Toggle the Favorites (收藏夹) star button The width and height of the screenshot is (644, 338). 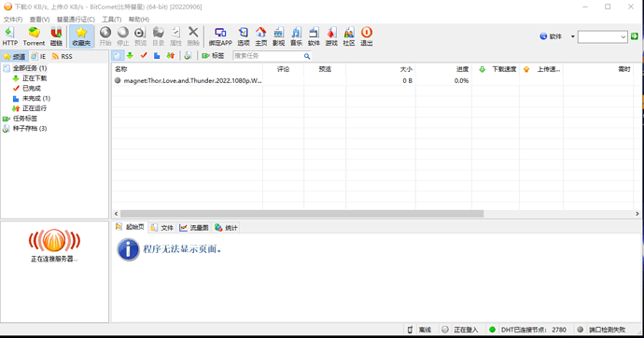coord(81,36)
